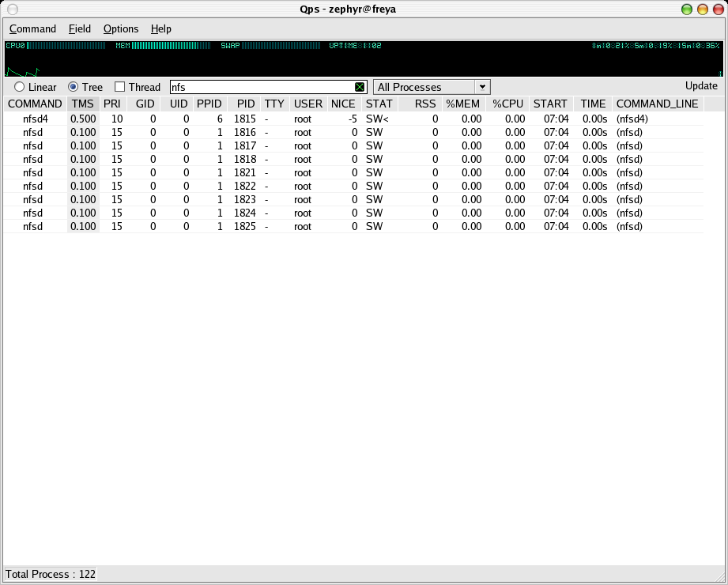Open the Options menu
Screen dimensions: 728x585
tap(121, 28)
